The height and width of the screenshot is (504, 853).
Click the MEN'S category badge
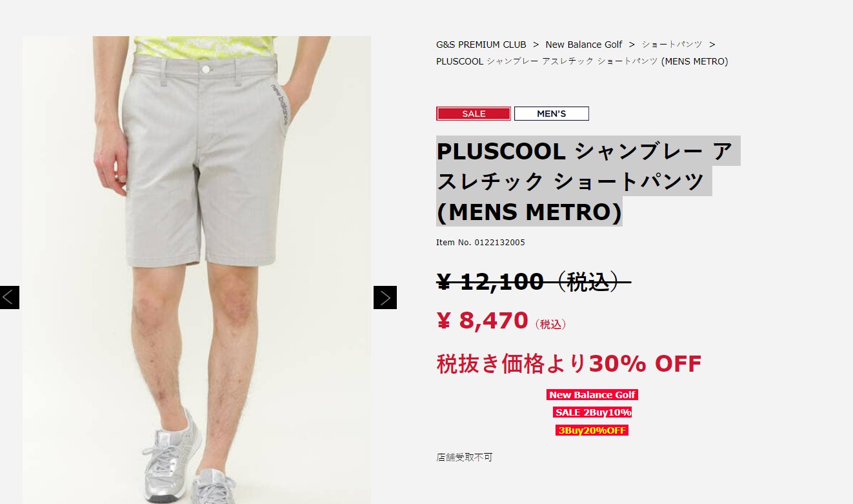pos(552,114)
